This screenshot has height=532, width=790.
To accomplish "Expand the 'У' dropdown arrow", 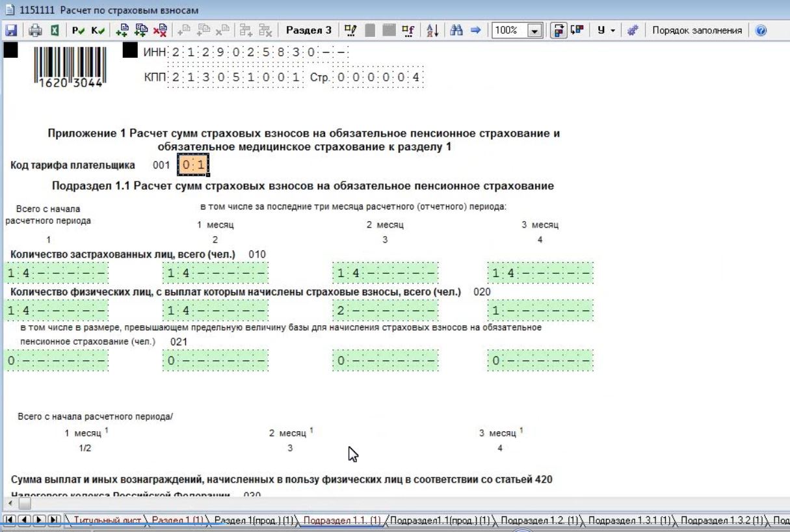I will point(612,31).
